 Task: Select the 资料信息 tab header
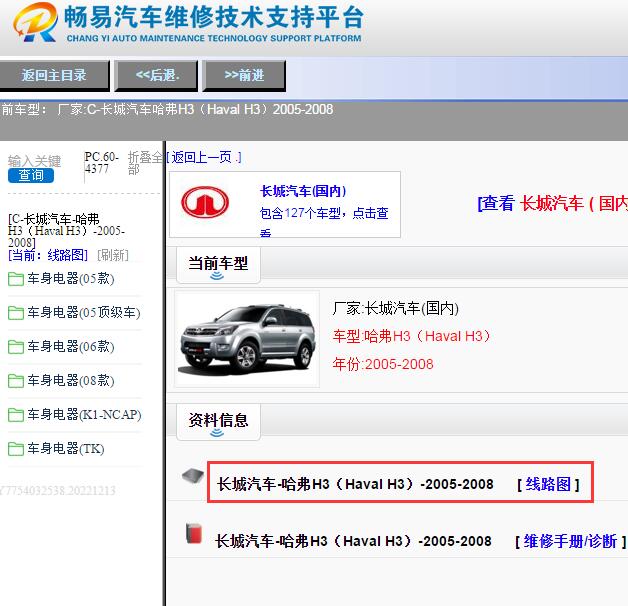click(x=218, y=423)
